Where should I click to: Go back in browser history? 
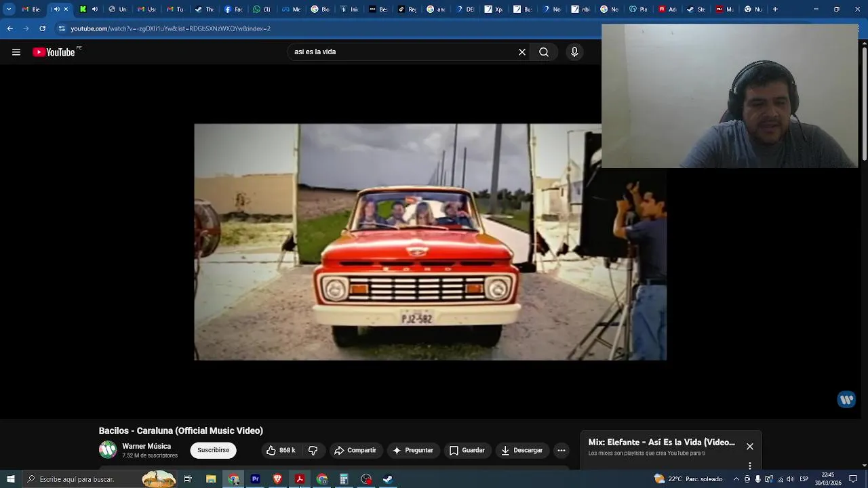9,28
